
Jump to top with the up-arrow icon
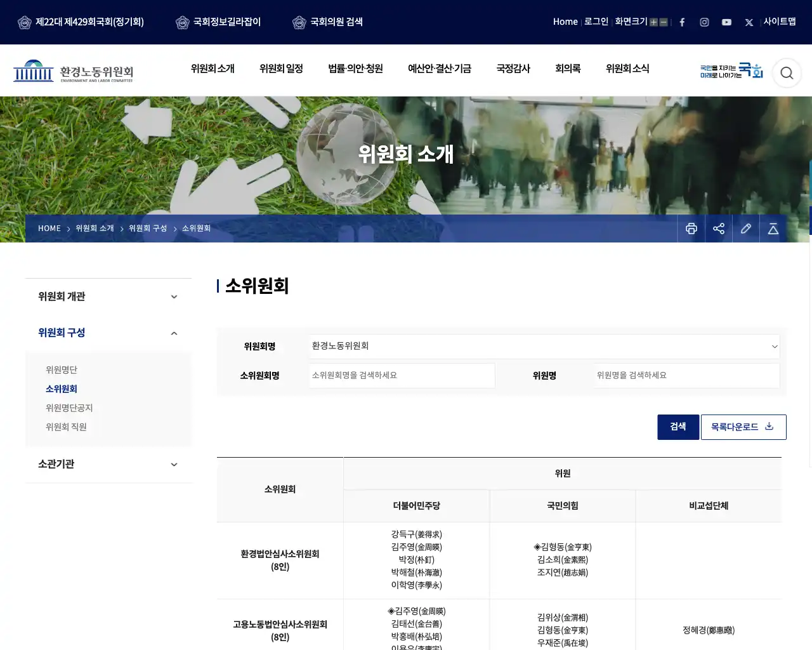[x=773, y=229]
